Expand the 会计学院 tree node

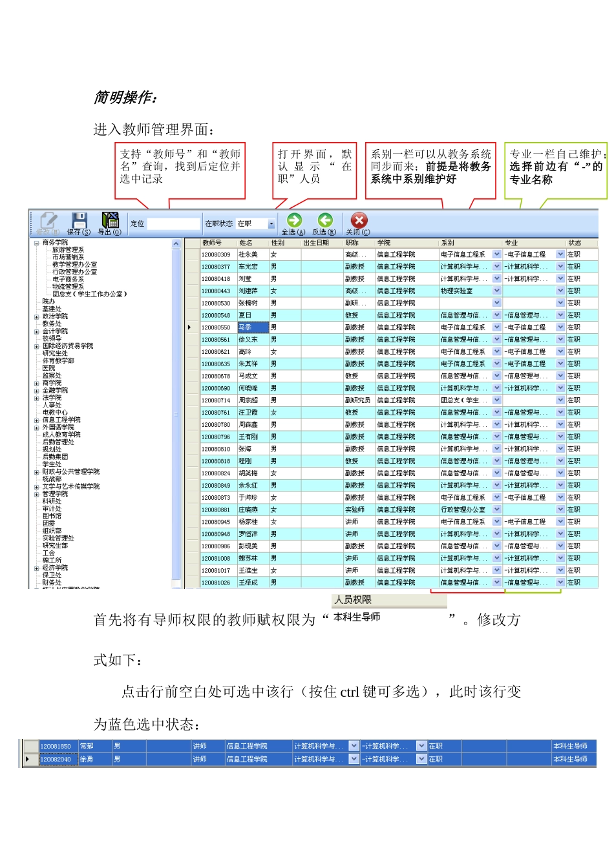click(x=37, y=331)
